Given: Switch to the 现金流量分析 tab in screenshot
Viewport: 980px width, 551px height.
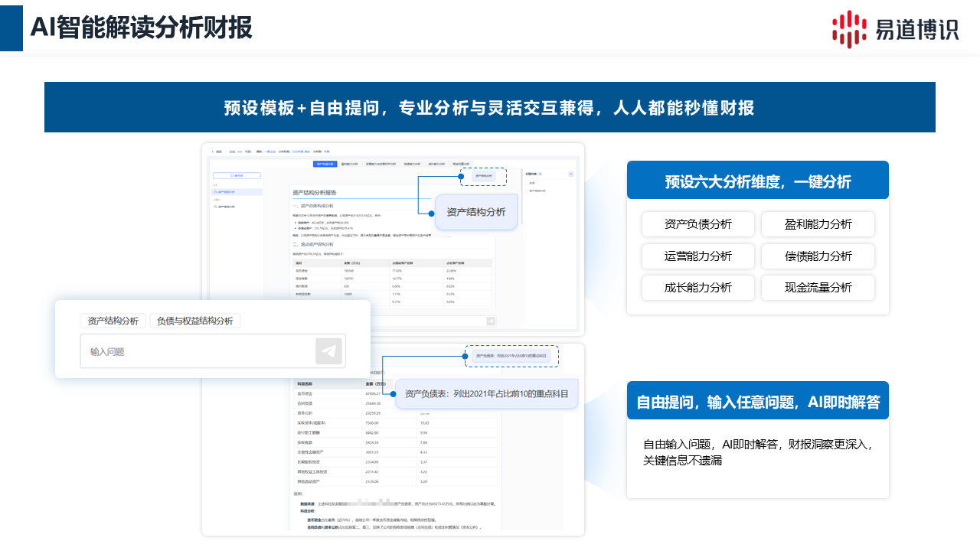Looking at the screenshot, I should (462, 163).
